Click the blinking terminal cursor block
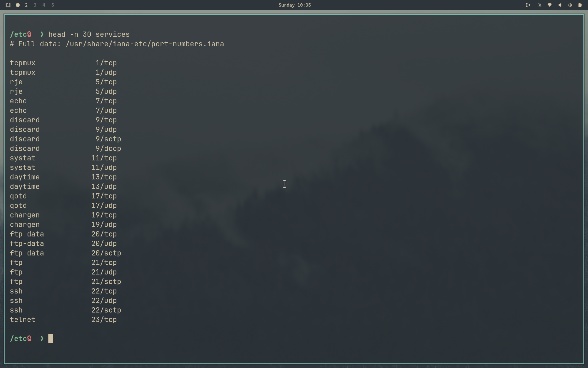Image resolution: width=588 pixels, height=368 pixels. click(51, 339)
